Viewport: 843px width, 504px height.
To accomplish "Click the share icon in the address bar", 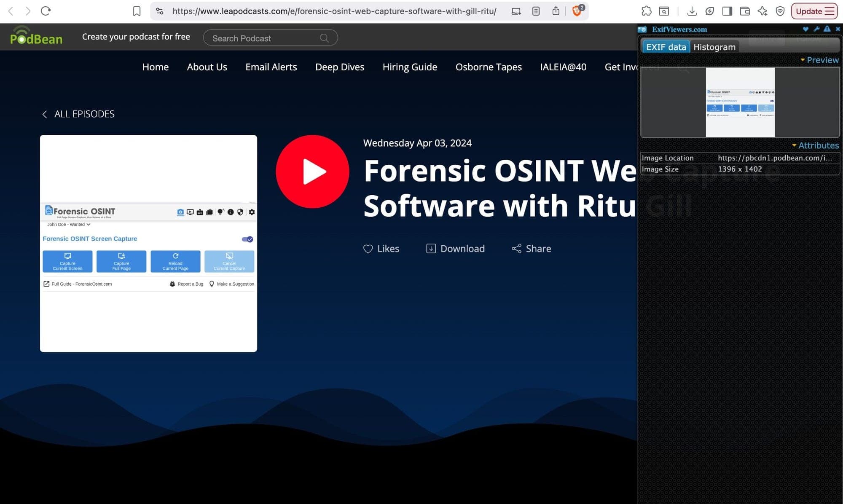I will coord(556,11).
